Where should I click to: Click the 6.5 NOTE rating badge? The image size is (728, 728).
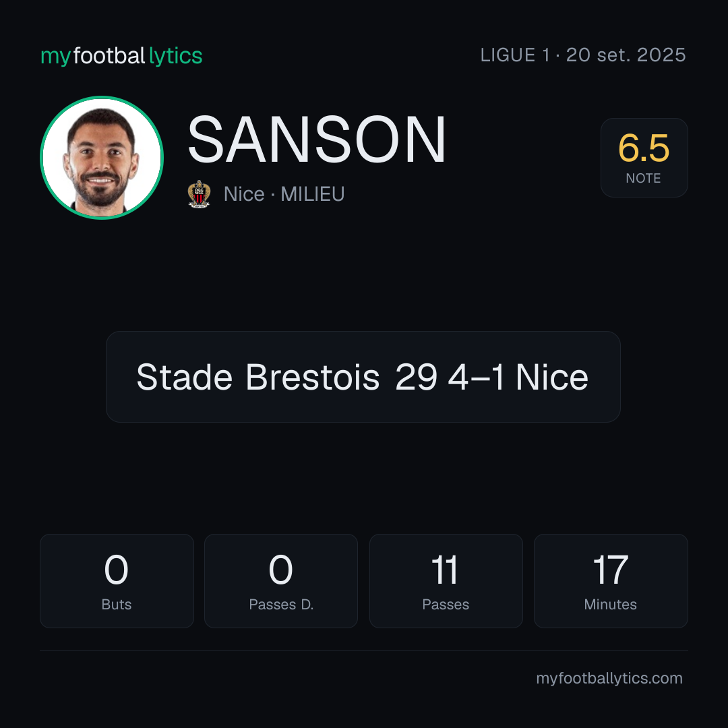644,158
